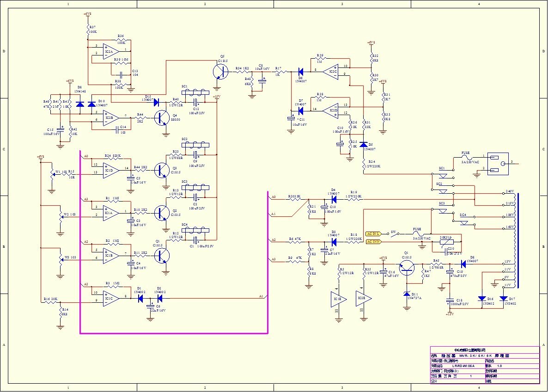Click the SC1 relay coil symbol
This screenshot has width=548, height=392.
click(x=195, y=92)
